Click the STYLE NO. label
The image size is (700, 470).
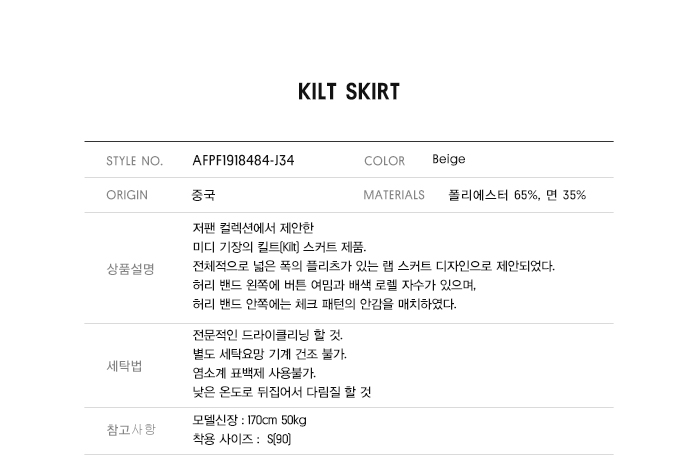coord(134,161)
